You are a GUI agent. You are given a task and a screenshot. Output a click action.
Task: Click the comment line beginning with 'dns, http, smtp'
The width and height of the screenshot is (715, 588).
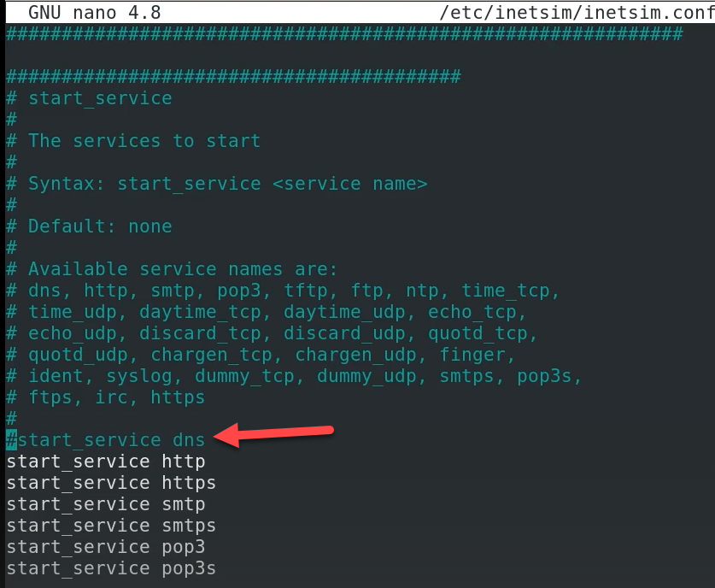click(x=284, y=291)
